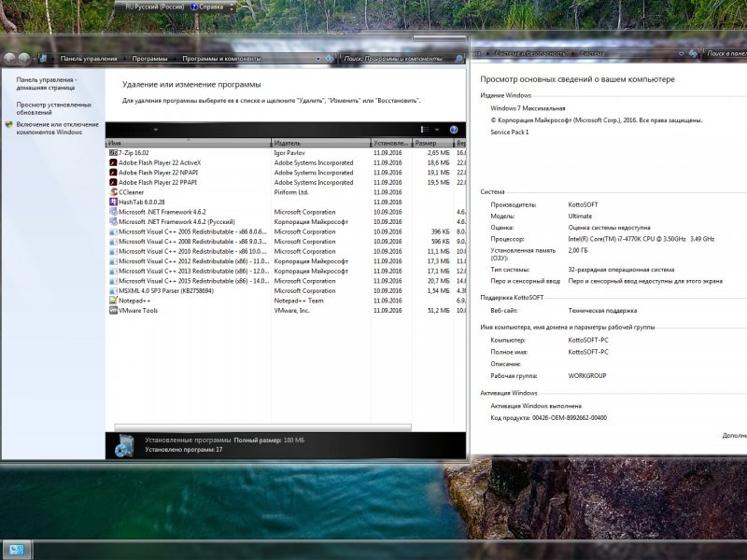Sort programs by the Имя column header
The width and height of the screenshot is (747, 560).
point(189,143)
